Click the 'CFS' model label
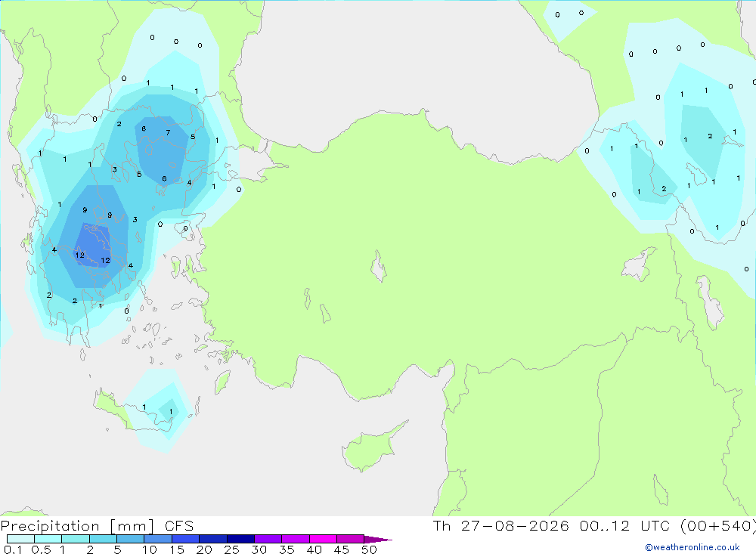Screen dimensions: 756x554 tap(179, 526)
